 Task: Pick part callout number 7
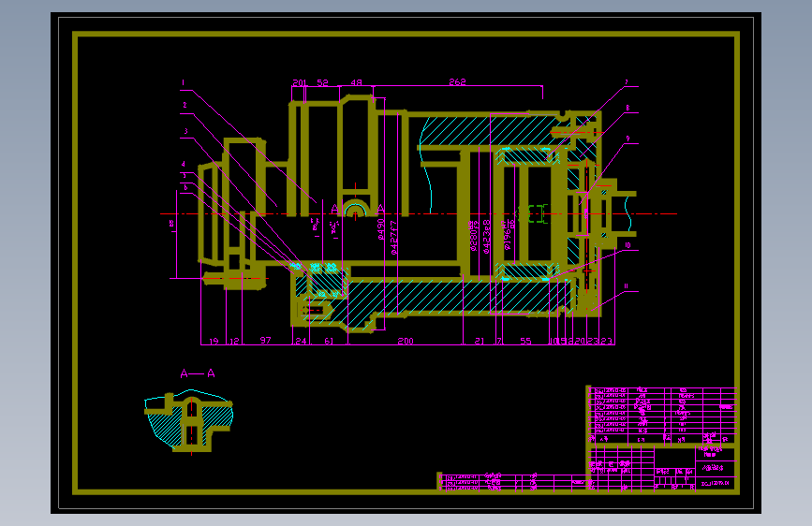[626, 82]
